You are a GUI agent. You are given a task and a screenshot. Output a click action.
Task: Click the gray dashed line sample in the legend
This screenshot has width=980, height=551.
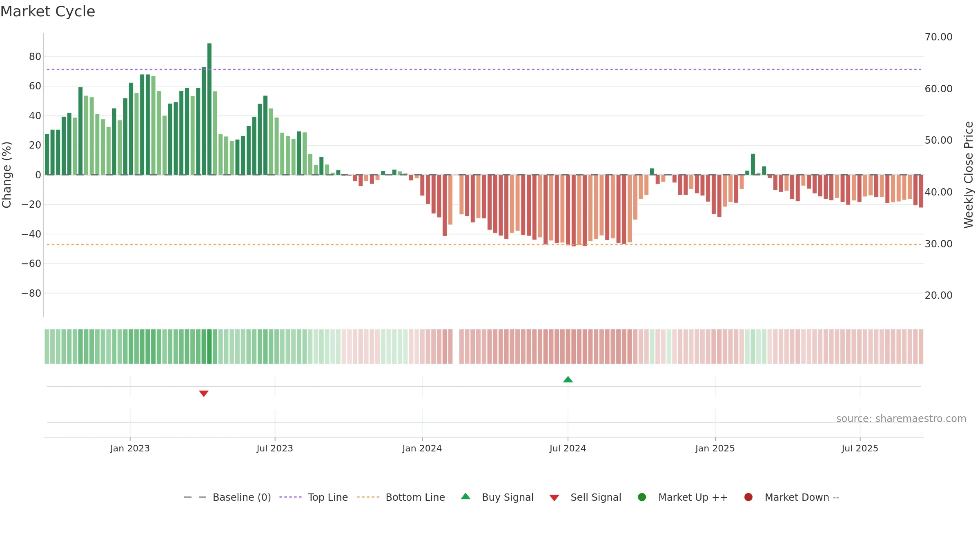195,497
